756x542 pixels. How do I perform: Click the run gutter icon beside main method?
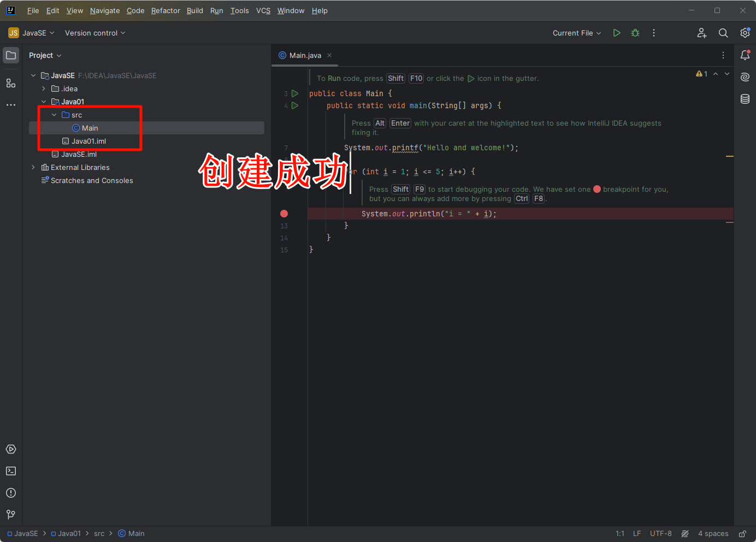pos(295,105)
